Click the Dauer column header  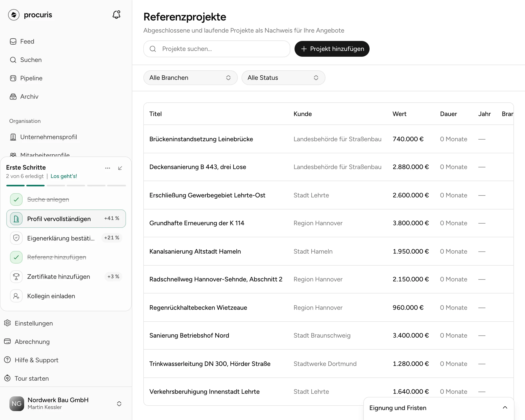point(448,114)
